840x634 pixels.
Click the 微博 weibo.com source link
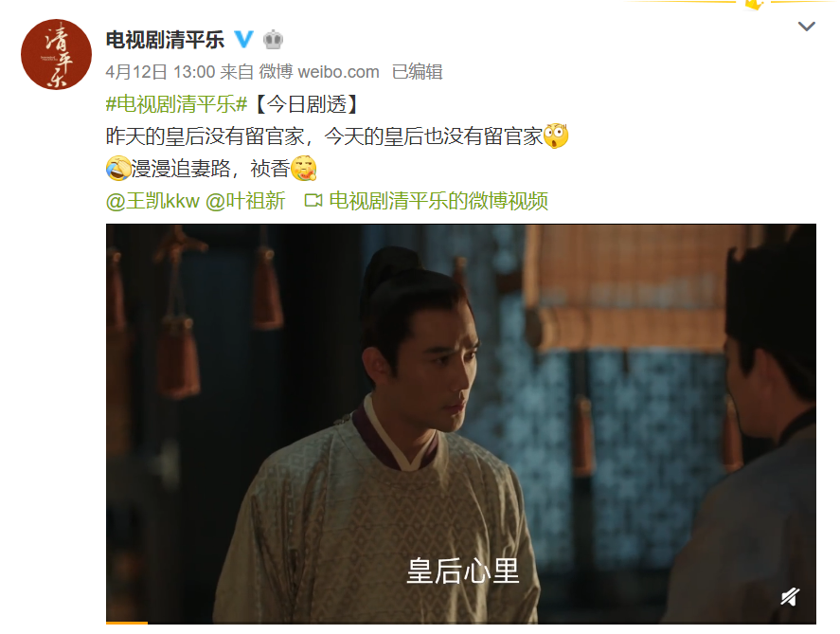coord(319,72)
